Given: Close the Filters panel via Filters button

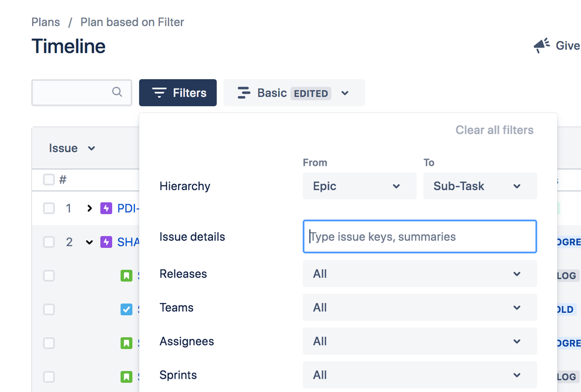Looking at the screenshot, I should (178, 92).
